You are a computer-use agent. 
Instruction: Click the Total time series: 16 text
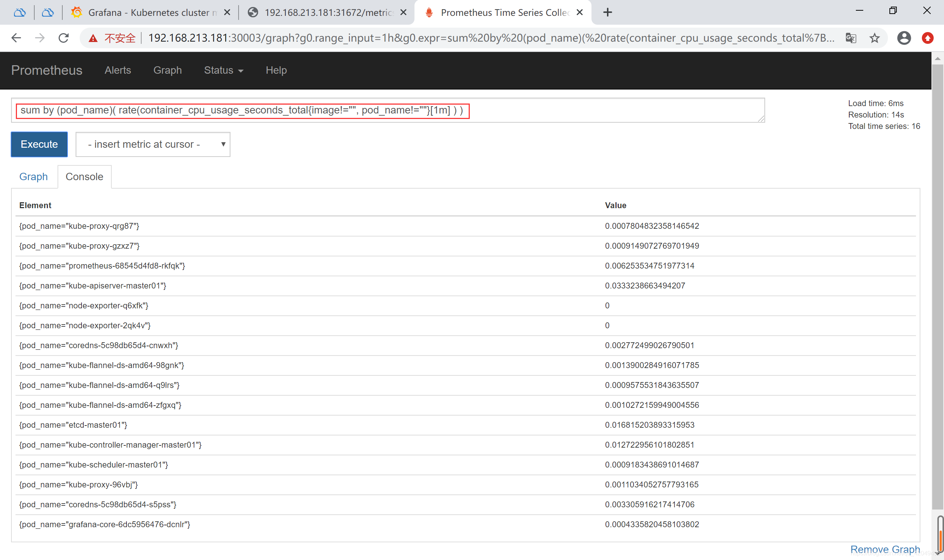884,126
